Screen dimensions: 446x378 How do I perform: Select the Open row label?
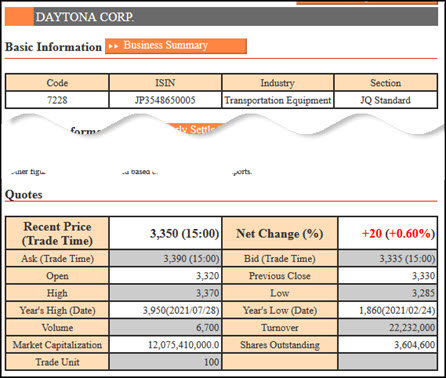point(57,276)
